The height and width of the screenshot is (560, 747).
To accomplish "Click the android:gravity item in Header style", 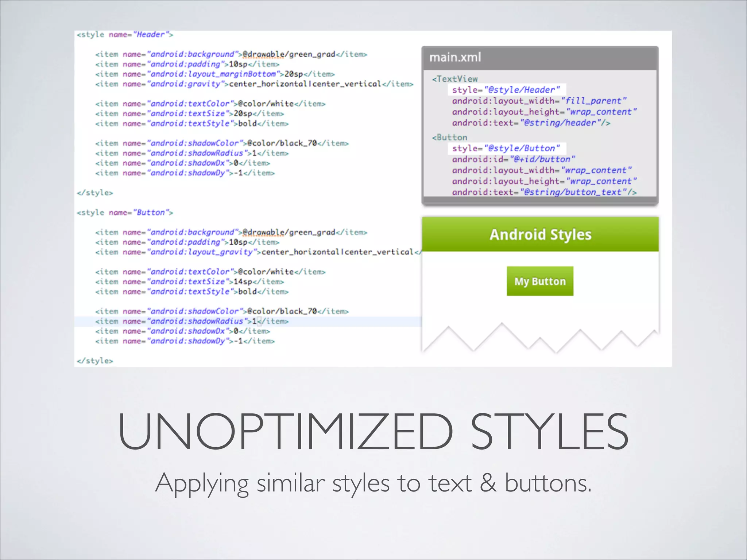I will [254, 84].
